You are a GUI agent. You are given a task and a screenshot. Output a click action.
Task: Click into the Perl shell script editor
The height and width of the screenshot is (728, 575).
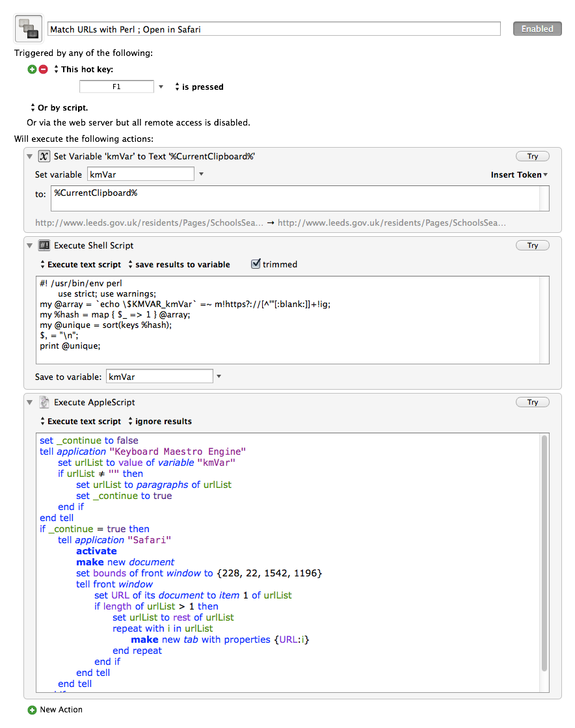292,320
